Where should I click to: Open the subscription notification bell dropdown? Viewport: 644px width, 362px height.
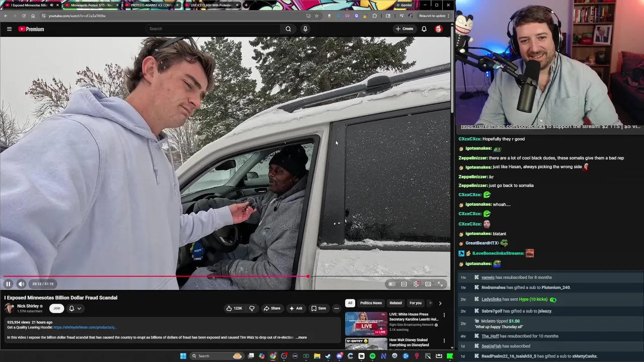tap(75, 308)
